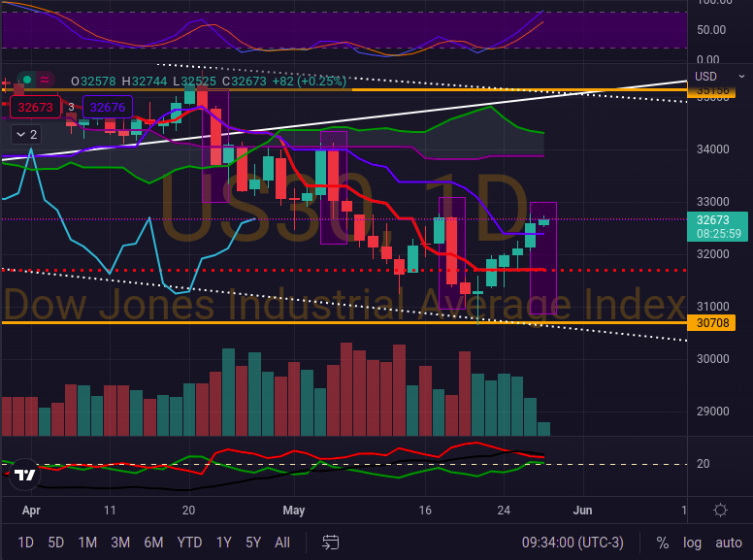This screenshot has width=753, height=560.
Task: Open chart settings gear icon
Action: [720, 511]
